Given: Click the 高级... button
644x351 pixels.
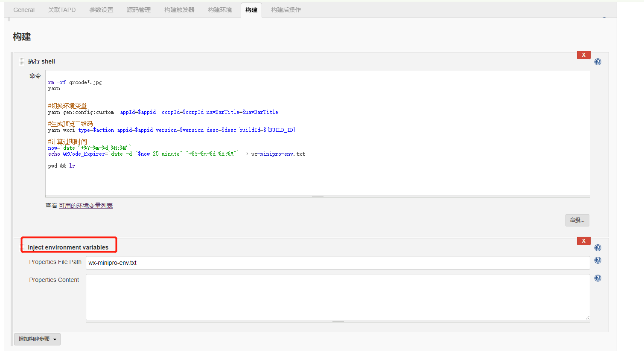Looking at the screenshot, I should click(x=577, y=220).
